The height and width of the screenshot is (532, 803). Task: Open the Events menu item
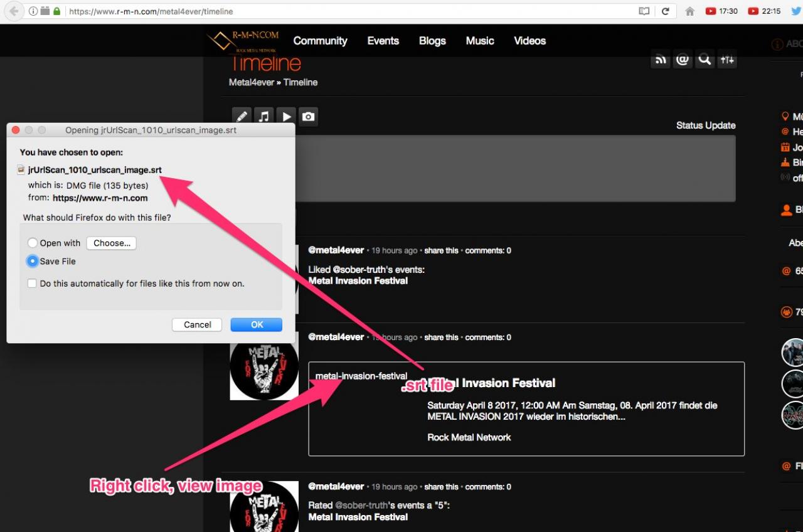coord(383,41)
